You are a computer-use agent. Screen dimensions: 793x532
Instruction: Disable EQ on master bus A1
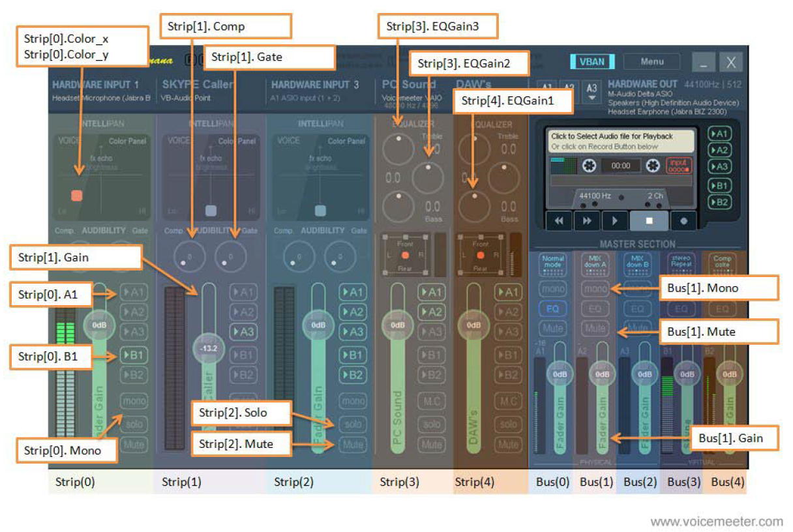[553, 308]
